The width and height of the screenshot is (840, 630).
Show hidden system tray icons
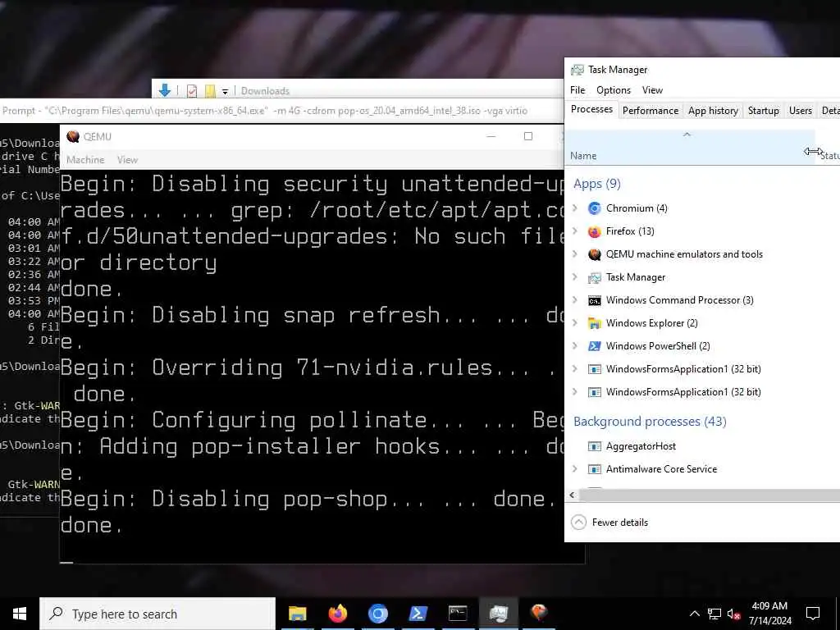pyautogui.click(x=694, y=614)
